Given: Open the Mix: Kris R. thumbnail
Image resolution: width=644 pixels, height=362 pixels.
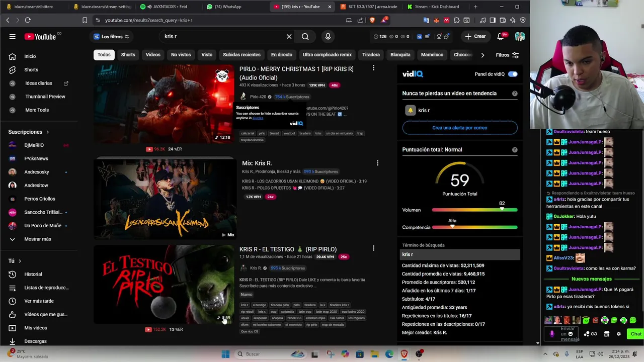Looking at the screenshot, I should [x=164, y=199].
